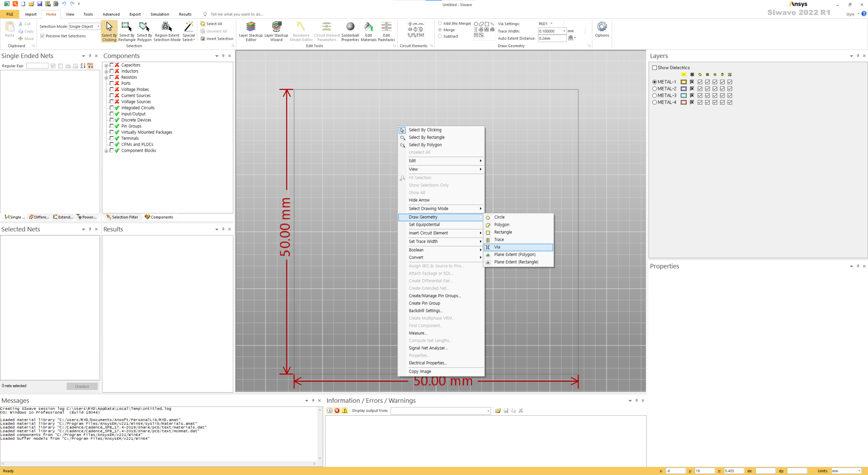Open the Boolean context submenu
The image size is (868, 475).
click(x=441, y=250)
